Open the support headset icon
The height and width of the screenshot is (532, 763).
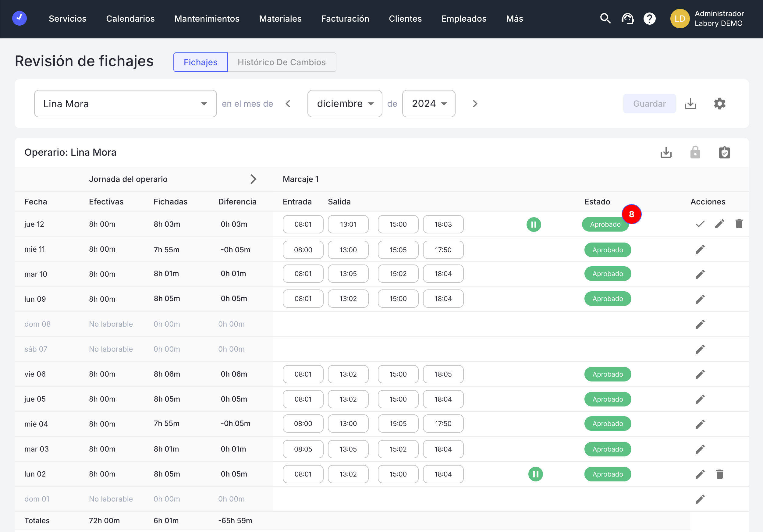pos(627,19)
